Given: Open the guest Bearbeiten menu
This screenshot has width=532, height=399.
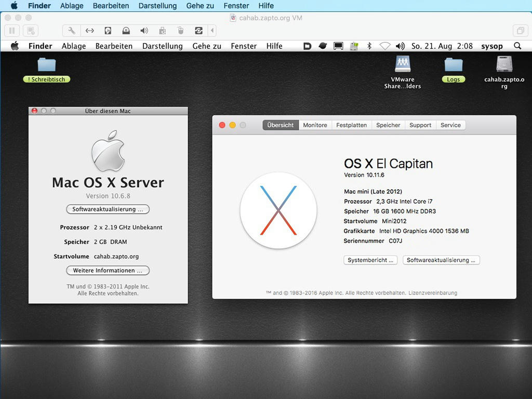Looking at the screenshot, I should tap(114, 46).
